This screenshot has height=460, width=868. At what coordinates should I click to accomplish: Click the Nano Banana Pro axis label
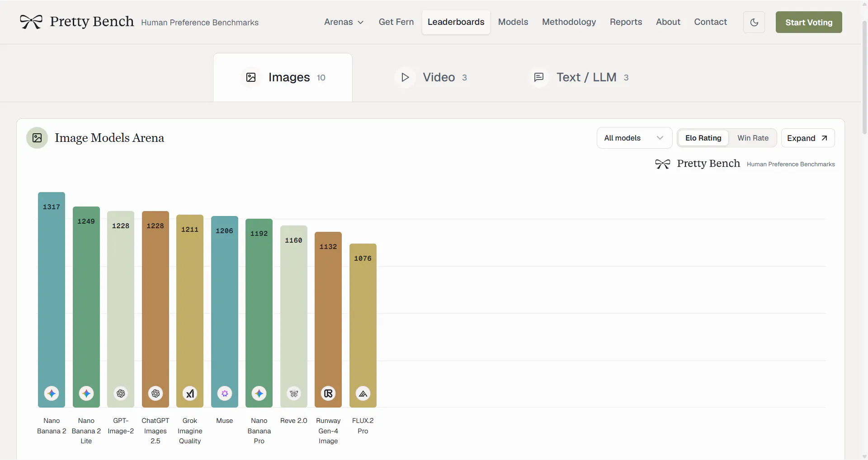[x=259, y=431]
